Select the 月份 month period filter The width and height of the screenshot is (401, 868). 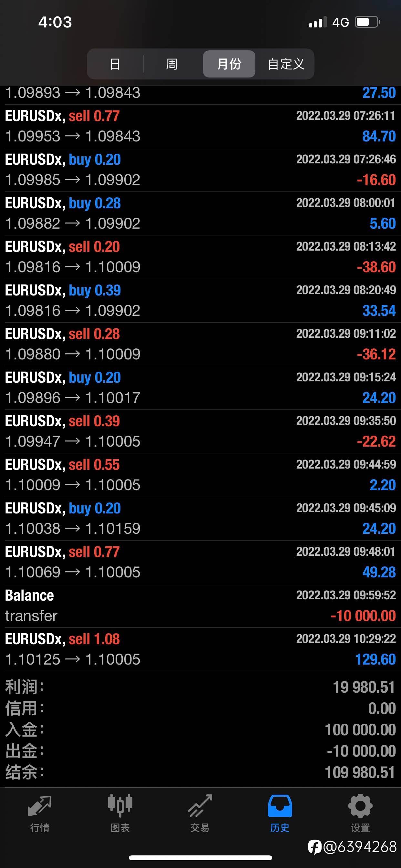point(229,64)
